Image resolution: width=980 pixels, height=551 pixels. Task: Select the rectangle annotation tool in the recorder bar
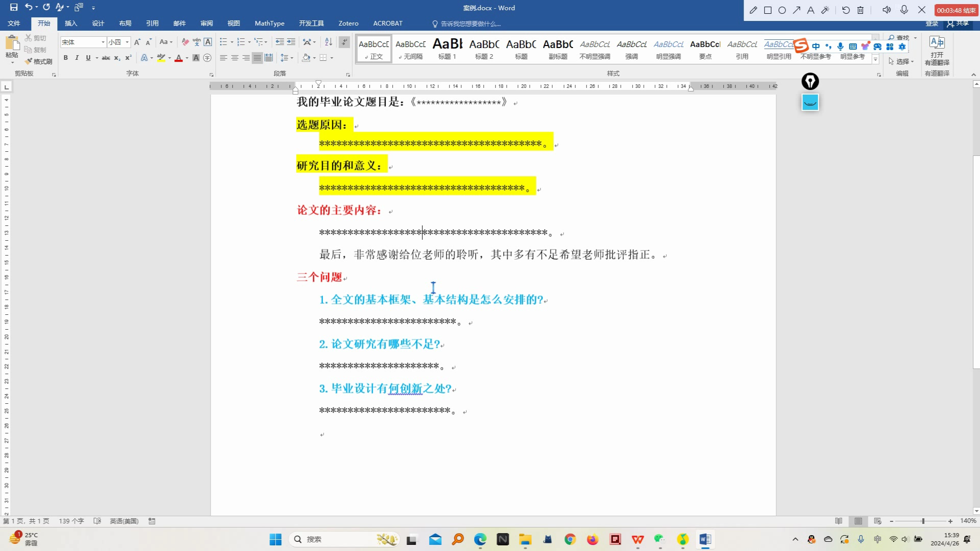pos(768,10)
